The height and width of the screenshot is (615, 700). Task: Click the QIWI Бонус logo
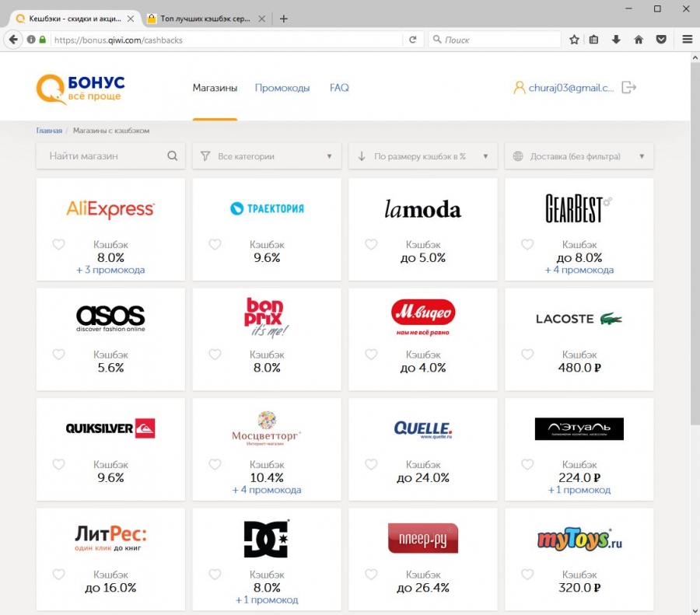pos(80,89)
